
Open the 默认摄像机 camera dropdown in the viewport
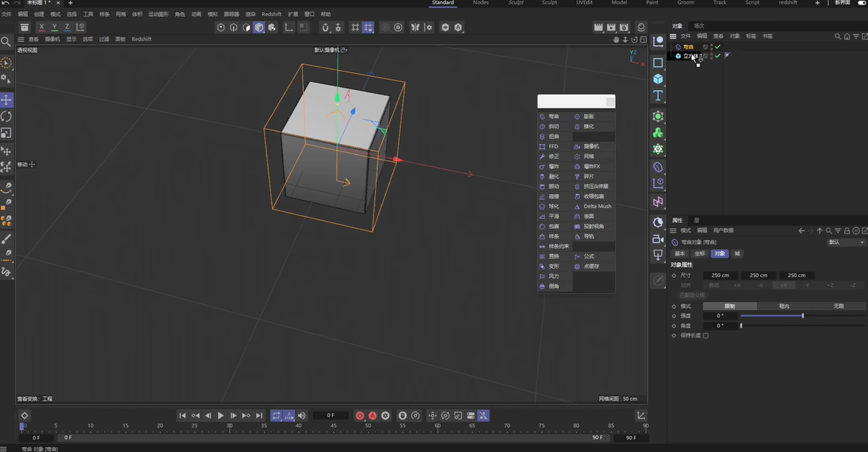click(329, 50)
